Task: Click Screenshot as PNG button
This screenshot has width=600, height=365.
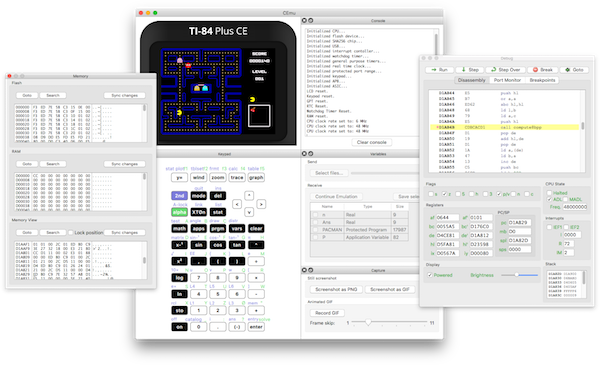Action: pos(336,289)
